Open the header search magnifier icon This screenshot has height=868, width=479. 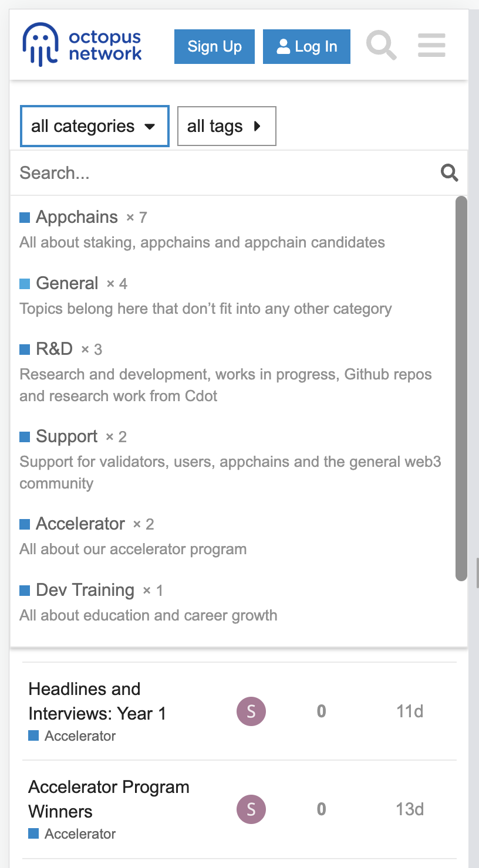tap(382, 45)
